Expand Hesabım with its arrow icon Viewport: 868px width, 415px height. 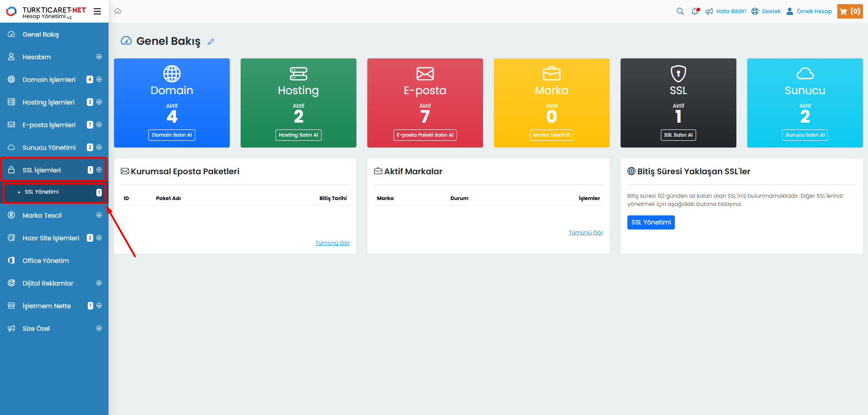click(99, 57)
